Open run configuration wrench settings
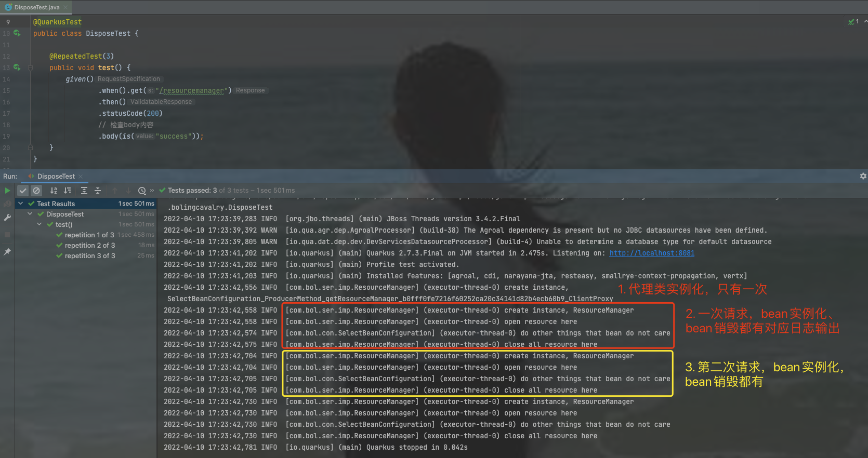This screenshot has height=458, width=868. pos(7,218)
